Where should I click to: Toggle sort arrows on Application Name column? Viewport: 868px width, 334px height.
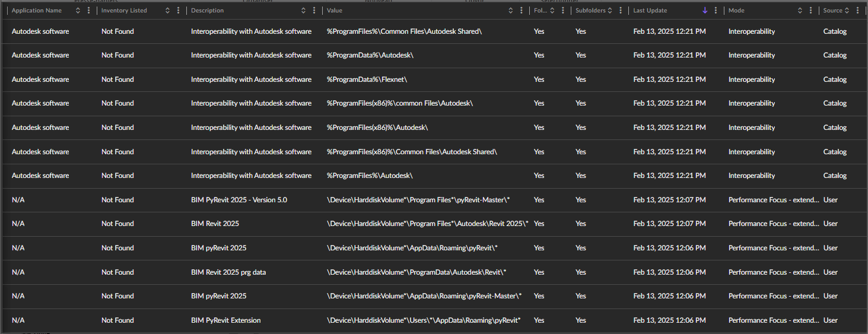point(78,11)
